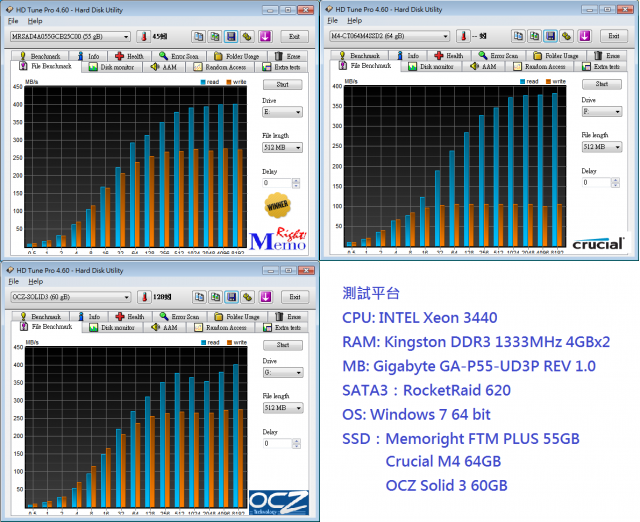The width and height of the screenshot is (640, 522).
Task: Save screenshot floppy icon in OCZ-SOLID3 window
Action: coord(231,297)
